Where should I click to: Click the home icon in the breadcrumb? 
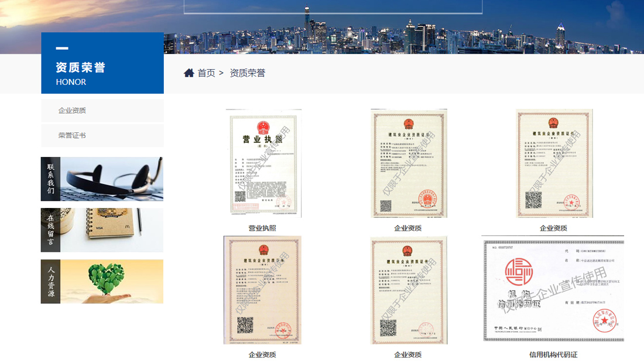pyautogui.click(x=189, y=73)
